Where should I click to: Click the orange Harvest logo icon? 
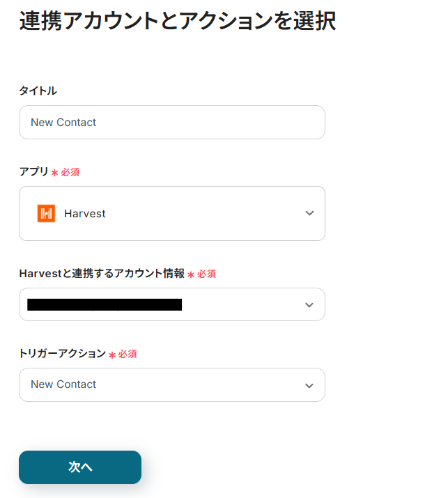[x=46, y=214]
